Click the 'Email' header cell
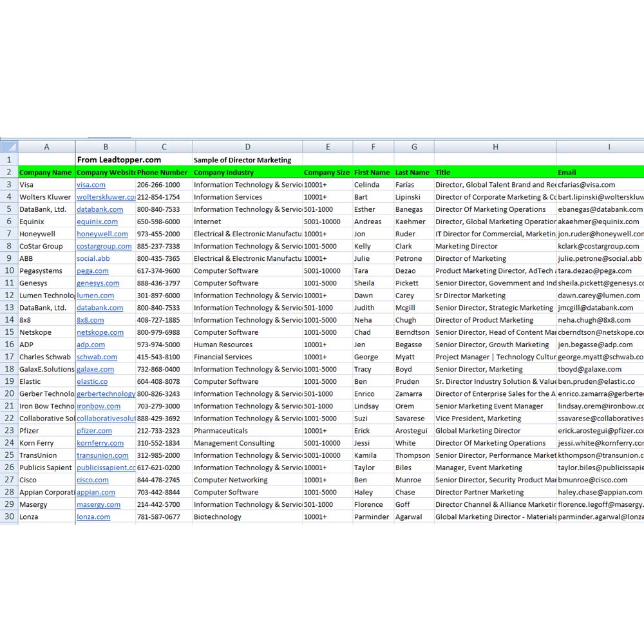644x644 pixels. [600, 173]
